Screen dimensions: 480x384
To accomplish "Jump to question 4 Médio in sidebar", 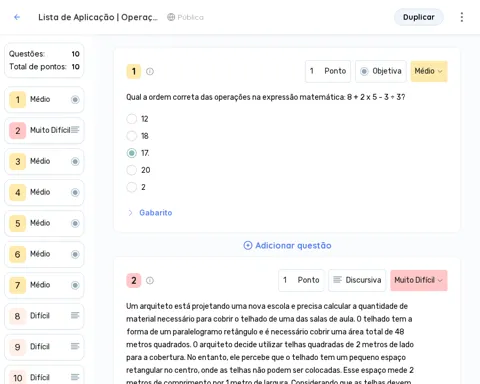I will click(44, 192).
